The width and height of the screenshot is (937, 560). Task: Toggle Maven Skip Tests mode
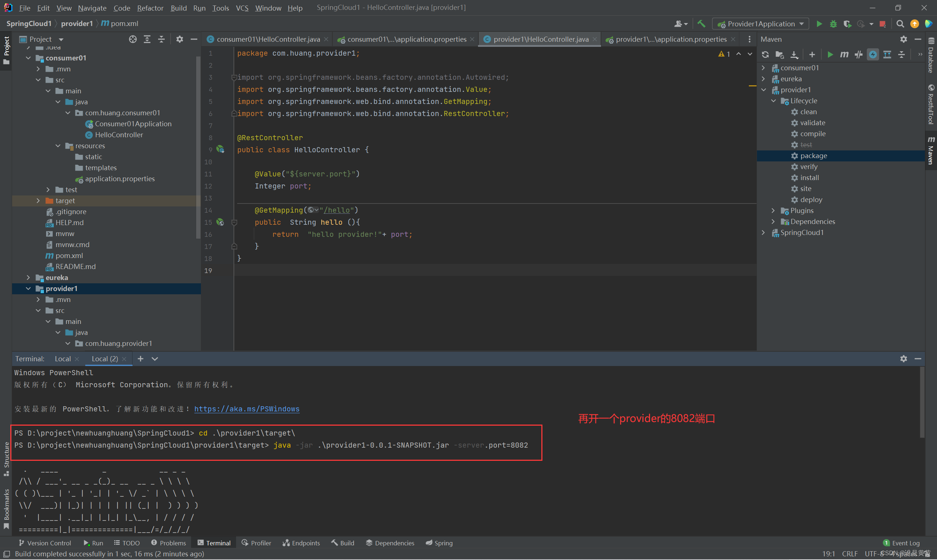click(873, 55)
